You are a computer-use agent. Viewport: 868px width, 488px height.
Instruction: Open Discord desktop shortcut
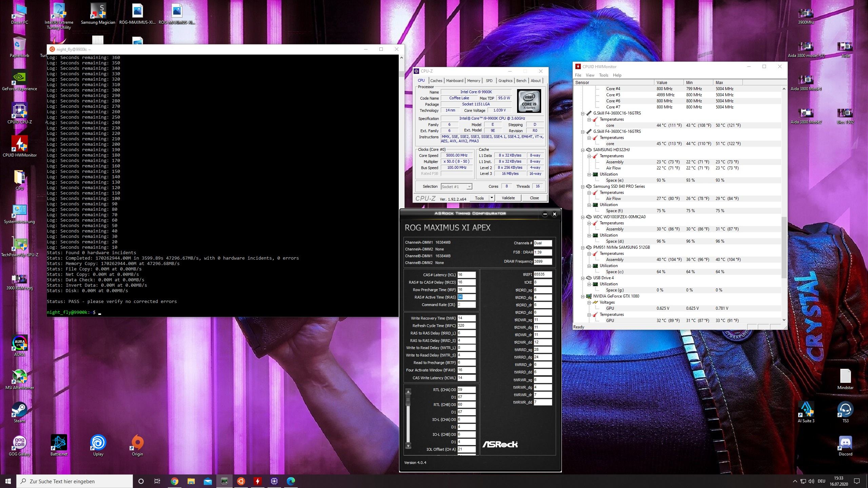tap(845, 446)
